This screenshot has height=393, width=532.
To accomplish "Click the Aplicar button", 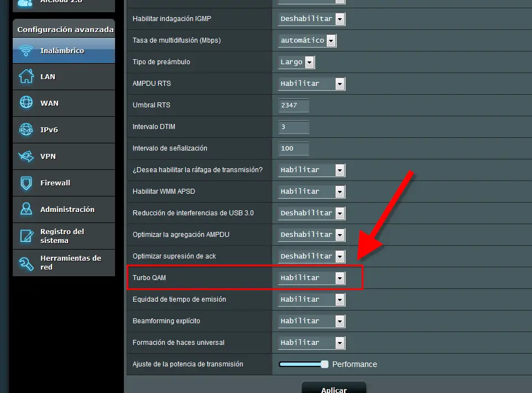I will (334, 388).
